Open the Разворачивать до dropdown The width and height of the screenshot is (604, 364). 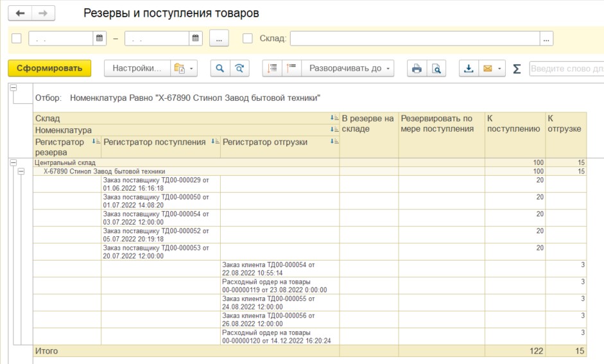point(350,68)
